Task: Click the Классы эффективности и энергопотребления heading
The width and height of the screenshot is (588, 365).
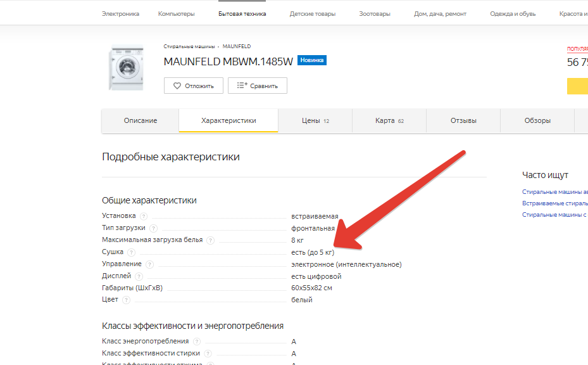Action: [x=193, y=326]
